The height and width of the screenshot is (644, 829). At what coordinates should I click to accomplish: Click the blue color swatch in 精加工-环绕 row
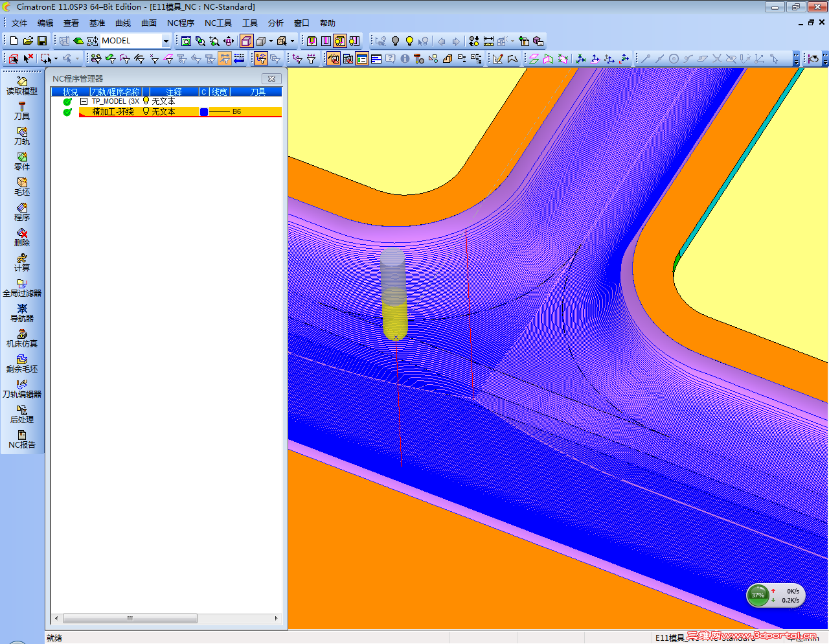[x=204, y=112]
